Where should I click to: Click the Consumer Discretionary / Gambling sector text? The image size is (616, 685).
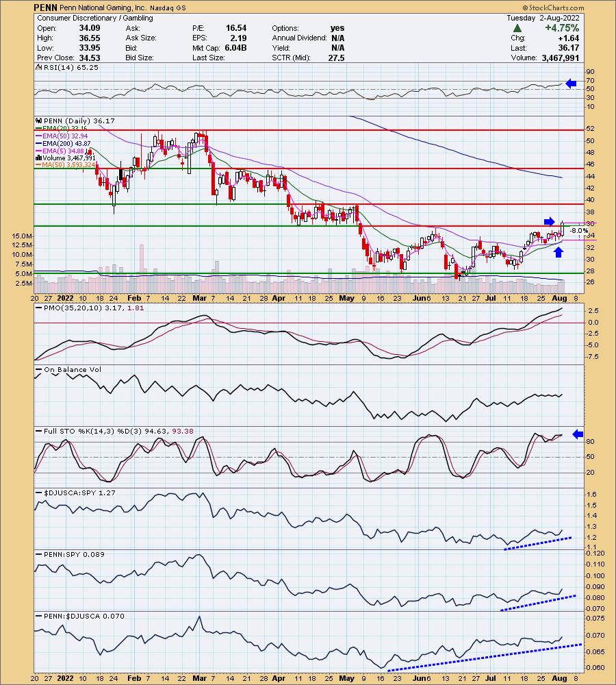(x=94, y=18)
